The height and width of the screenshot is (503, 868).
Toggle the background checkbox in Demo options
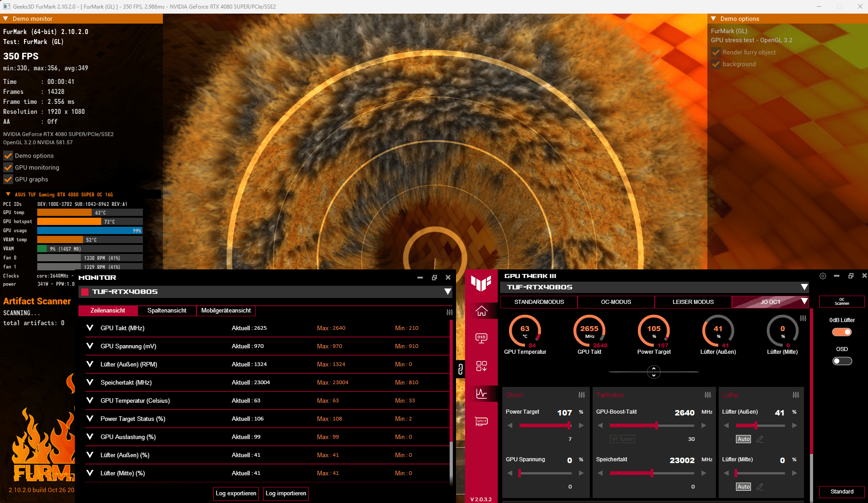click(716, 64)
